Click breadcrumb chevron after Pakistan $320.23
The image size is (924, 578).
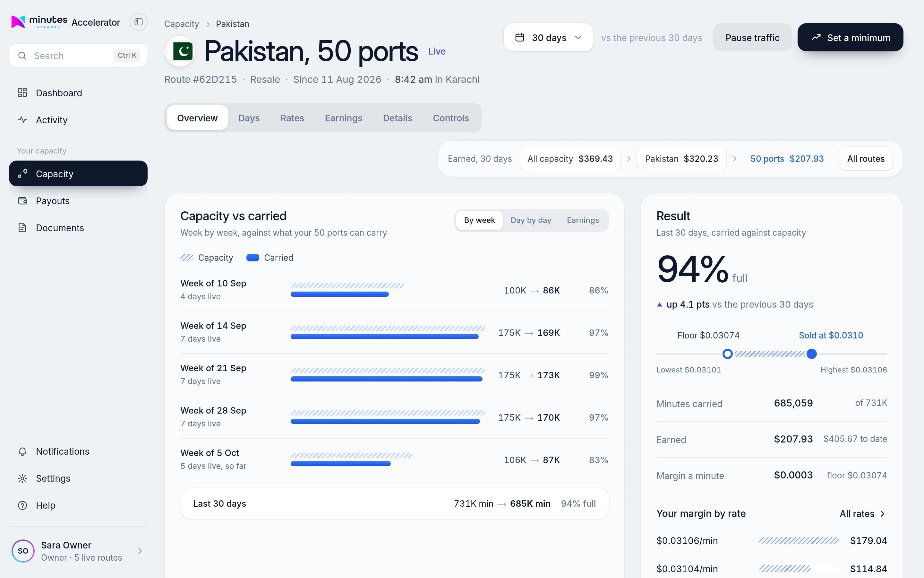[x=735, y=159]
